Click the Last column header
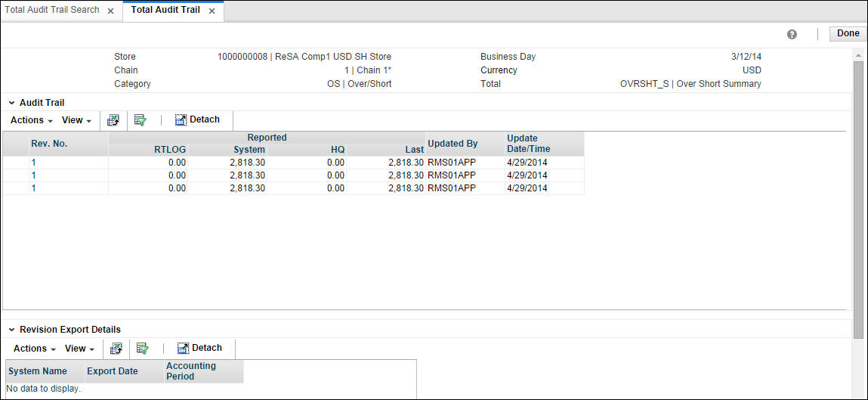Screen dimensions: 868x400 click(386, 150)
